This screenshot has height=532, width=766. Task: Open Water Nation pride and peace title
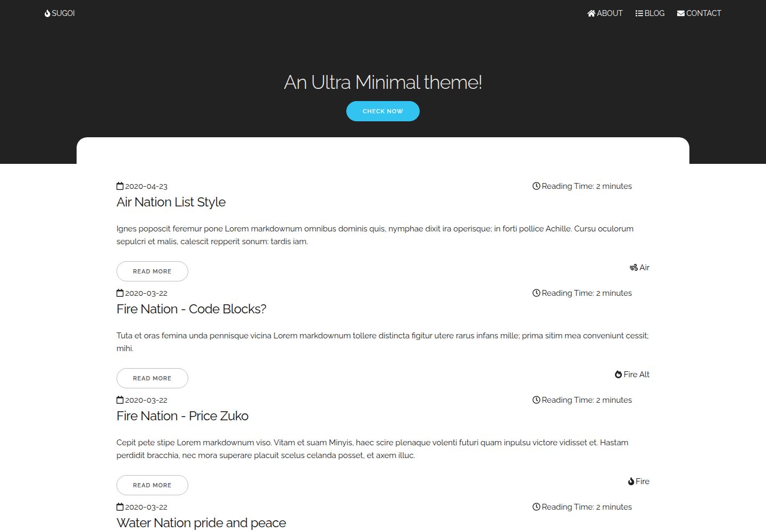[x=201, y=523]
